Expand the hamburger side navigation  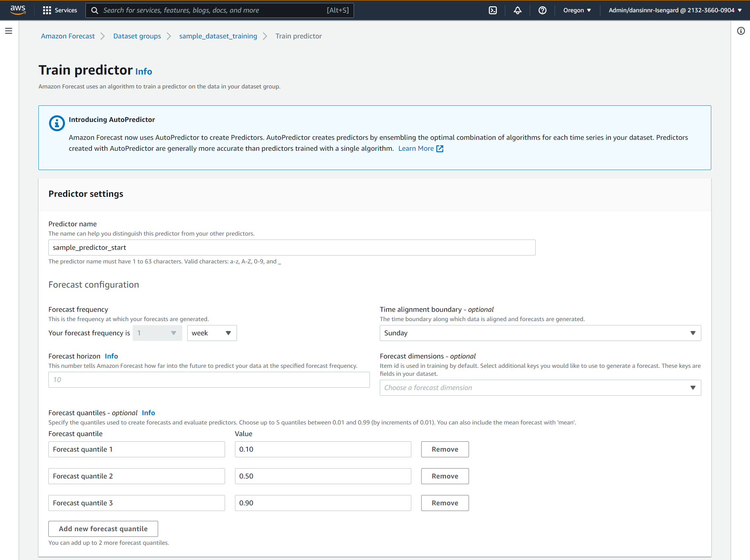click(9, 31)
